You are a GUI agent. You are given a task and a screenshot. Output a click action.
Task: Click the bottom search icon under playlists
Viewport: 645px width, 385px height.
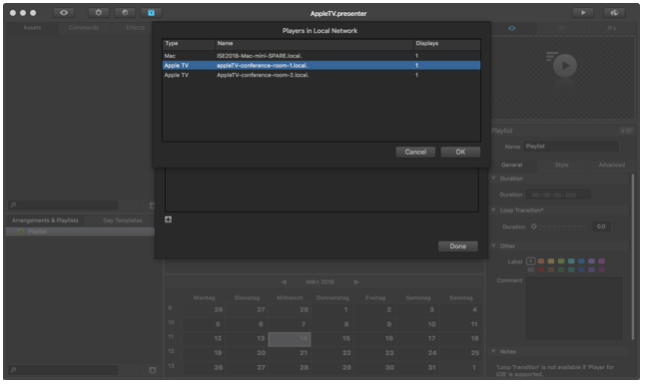(x=13, y=370)
